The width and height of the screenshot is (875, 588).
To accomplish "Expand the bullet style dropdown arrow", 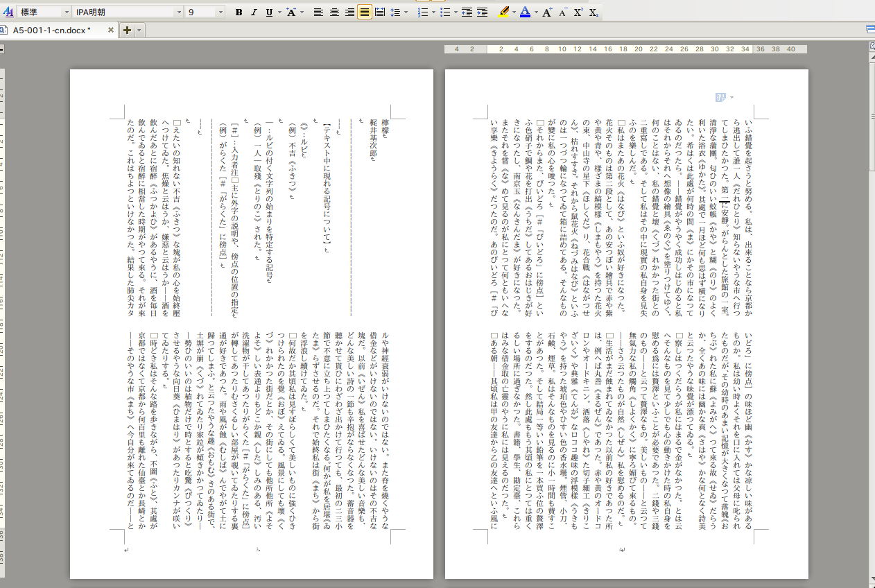I will tap(456, 12).
